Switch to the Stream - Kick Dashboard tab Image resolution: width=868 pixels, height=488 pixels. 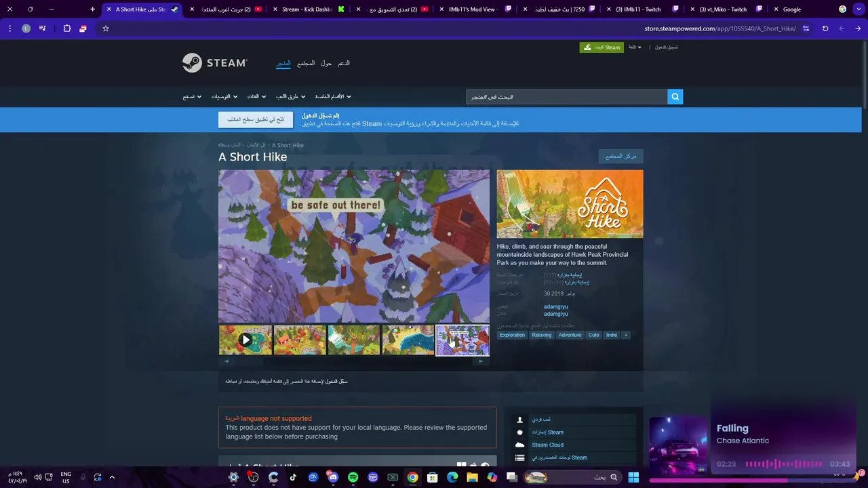[307, 9]
